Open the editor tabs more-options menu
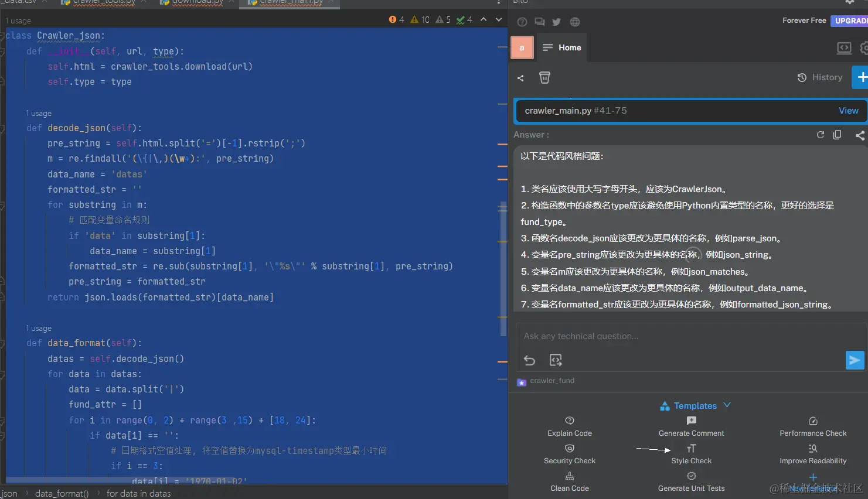The width and height of the screenshot is (868, 499). (499, 2)
